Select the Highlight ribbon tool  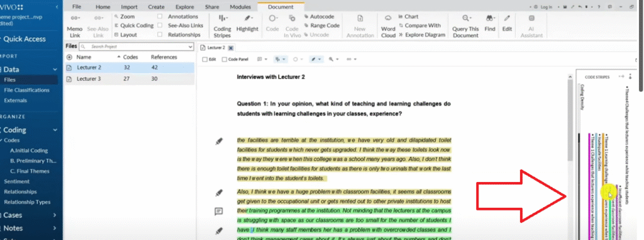(x=247, y=24)
